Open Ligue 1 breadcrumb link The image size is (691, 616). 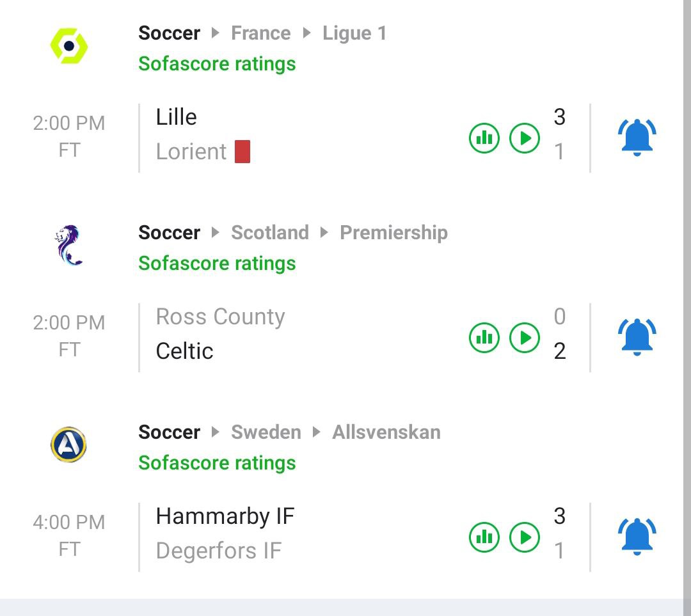point(354,33)
